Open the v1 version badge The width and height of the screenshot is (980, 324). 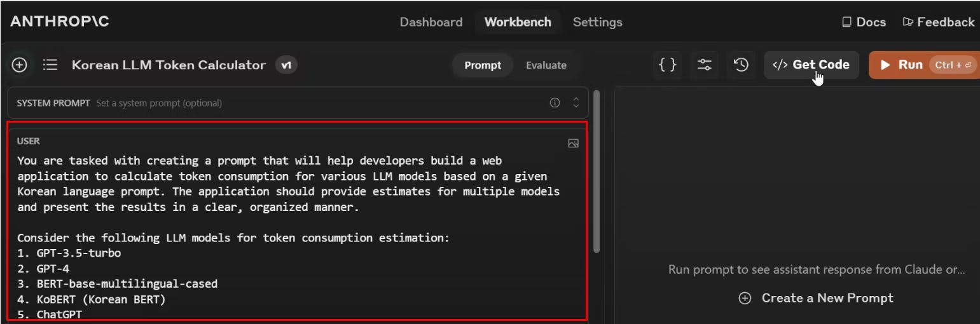pyautogui.click(x=286, y=65)
